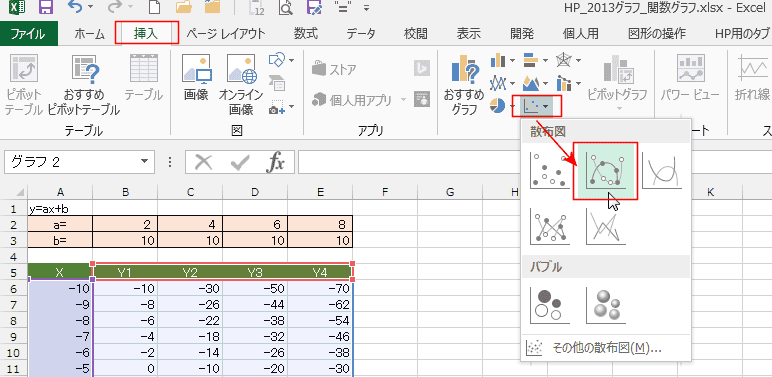Click the formula bar input field
This screenshot has width=772, height=377.
(534, 162)
